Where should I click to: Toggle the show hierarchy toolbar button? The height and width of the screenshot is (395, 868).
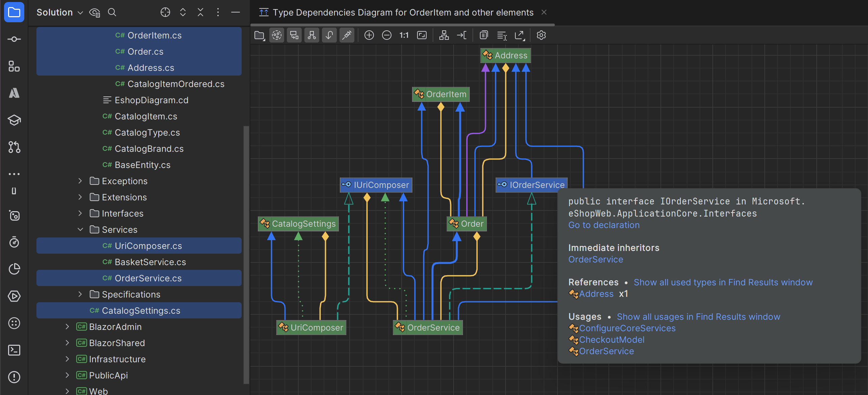point(311,35)
